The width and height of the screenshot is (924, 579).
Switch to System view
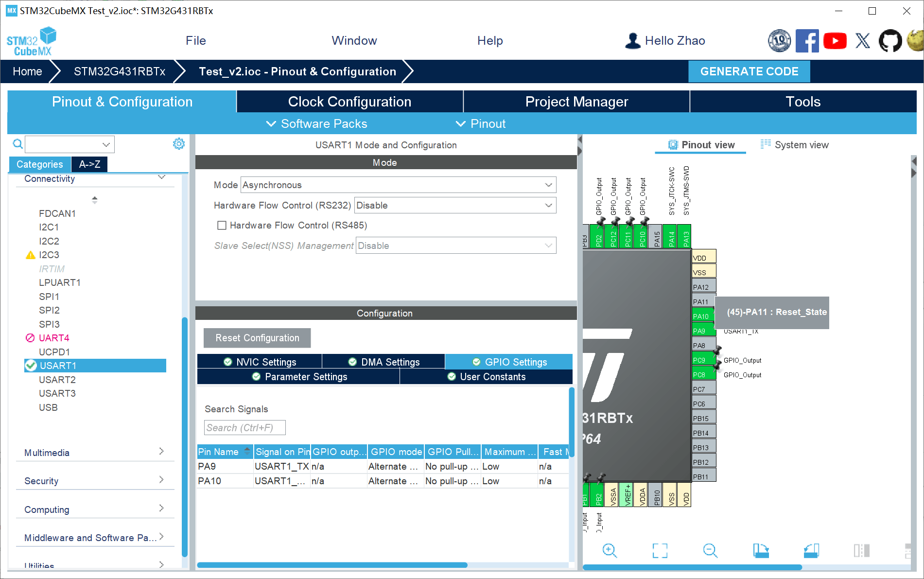coord(795,145)
